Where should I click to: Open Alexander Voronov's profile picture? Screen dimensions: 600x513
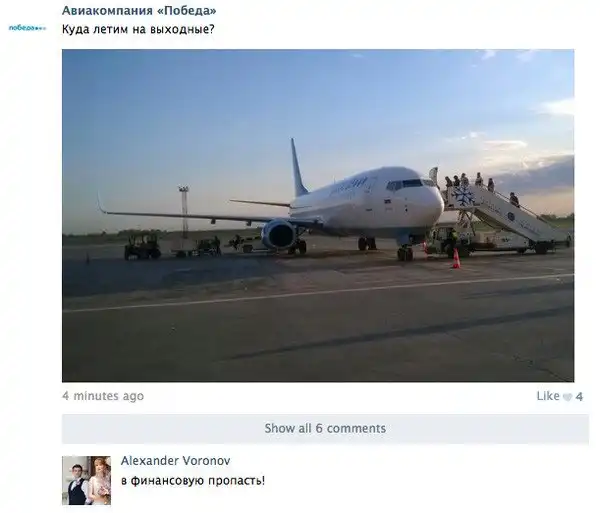click(x=86, y=480)
